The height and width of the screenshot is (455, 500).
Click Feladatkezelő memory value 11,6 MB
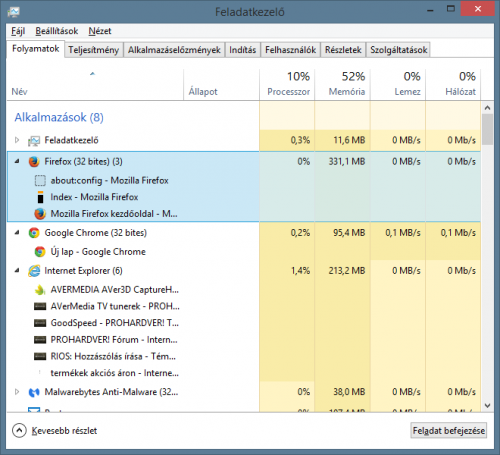click(349, 140)
